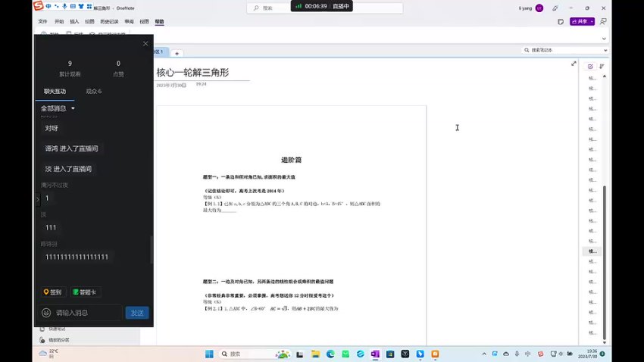This screenshot has height=362, width=644.
Task: Close the live chat panel
Action: pyautogui.click(x=145, y=44)
